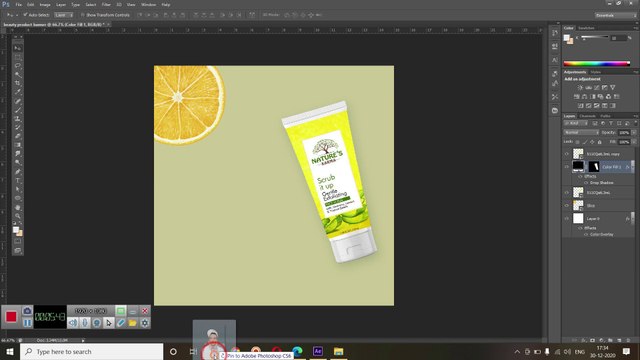This screenshot has height=360, width=640.
Task: Select the Move tool in the toolbox
Action: click(x=18, y=48)
